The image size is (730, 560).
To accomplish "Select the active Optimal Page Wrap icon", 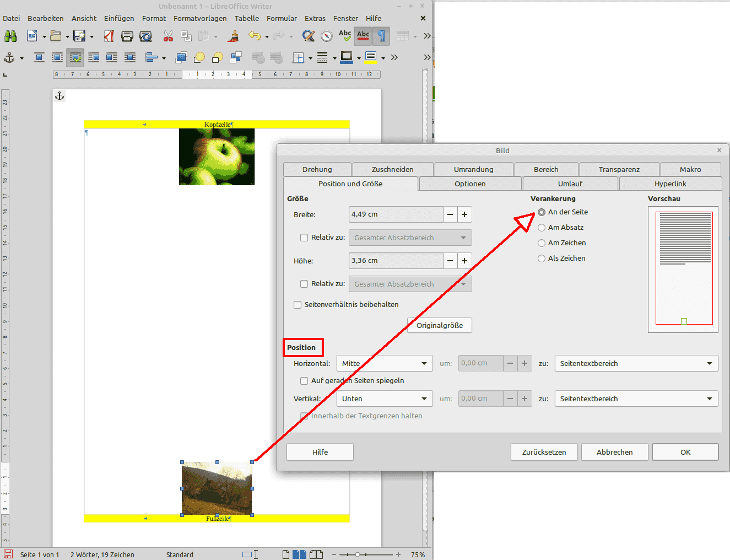I will [75, 57].
